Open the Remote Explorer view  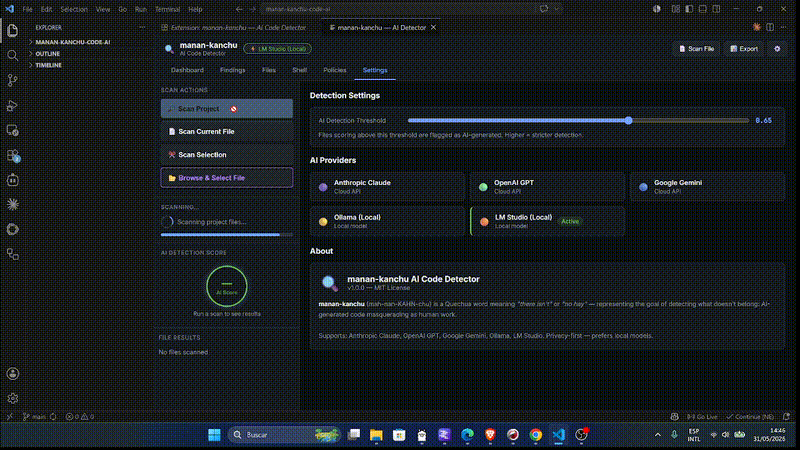(13, 131)
